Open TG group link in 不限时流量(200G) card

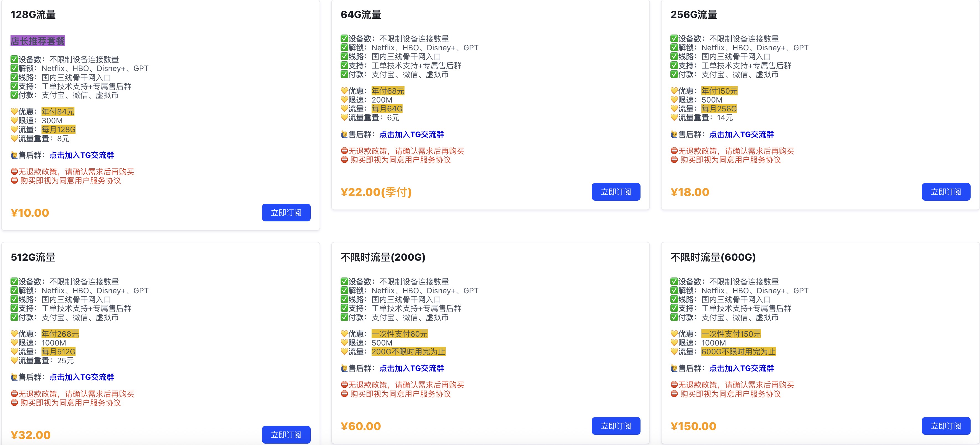412,368
